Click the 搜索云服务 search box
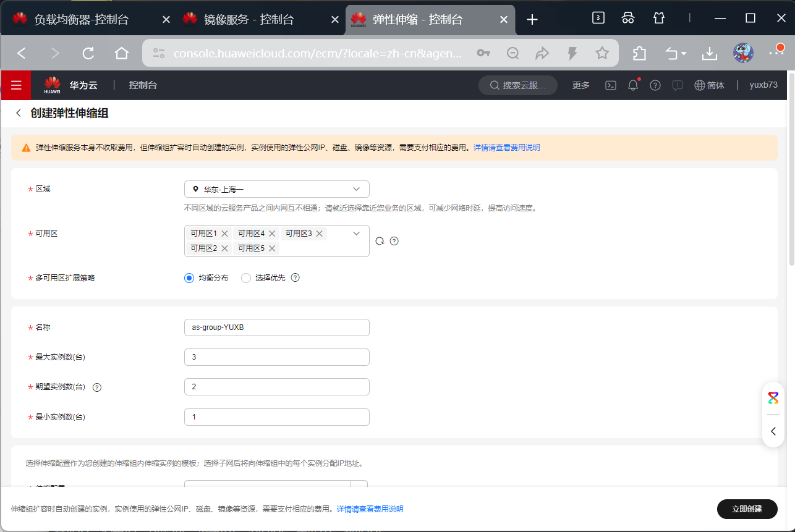Viewport: 795px width, 532px height. [x=518, y=85]
